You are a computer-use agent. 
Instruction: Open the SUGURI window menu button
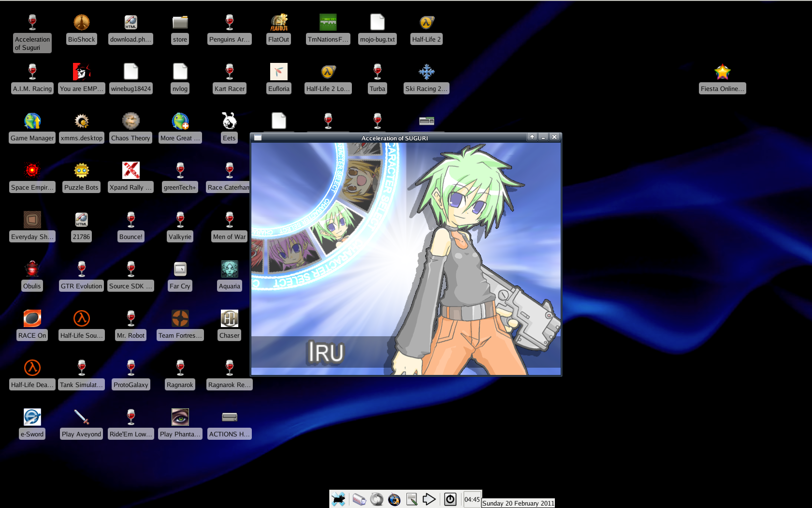(x=259, y=137)
